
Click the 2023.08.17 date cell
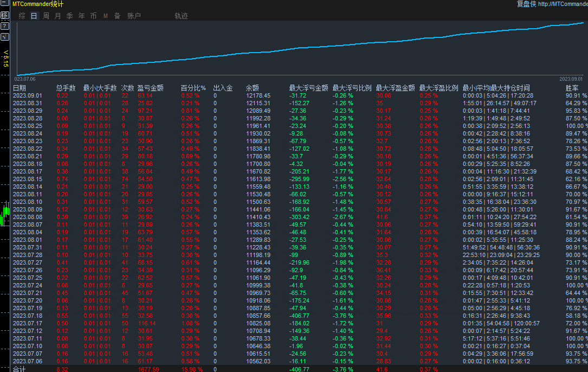tap(28, 171)
